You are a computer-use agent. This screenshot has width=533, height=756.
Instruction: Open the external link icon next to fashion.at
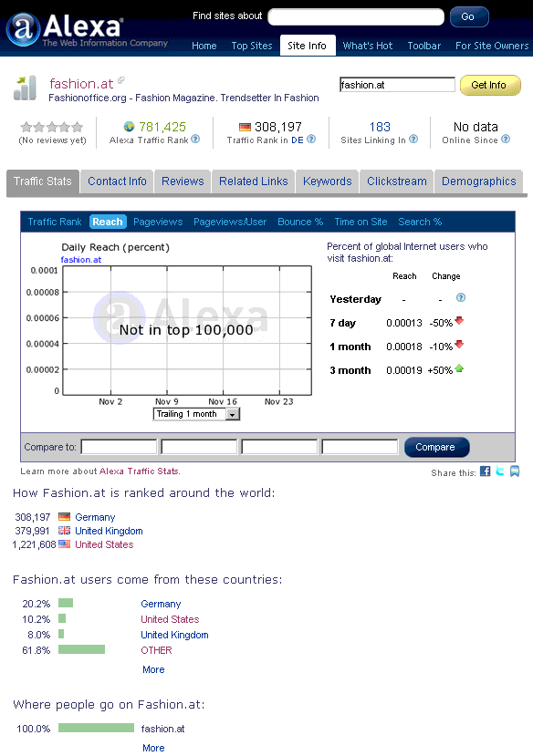click(121, 80)
